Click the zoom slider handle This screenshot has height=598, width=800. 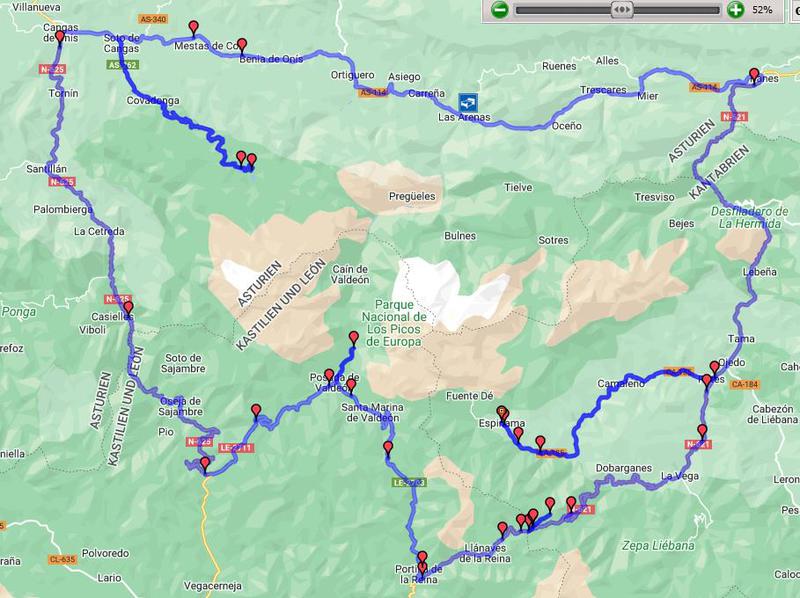[622, 10]
